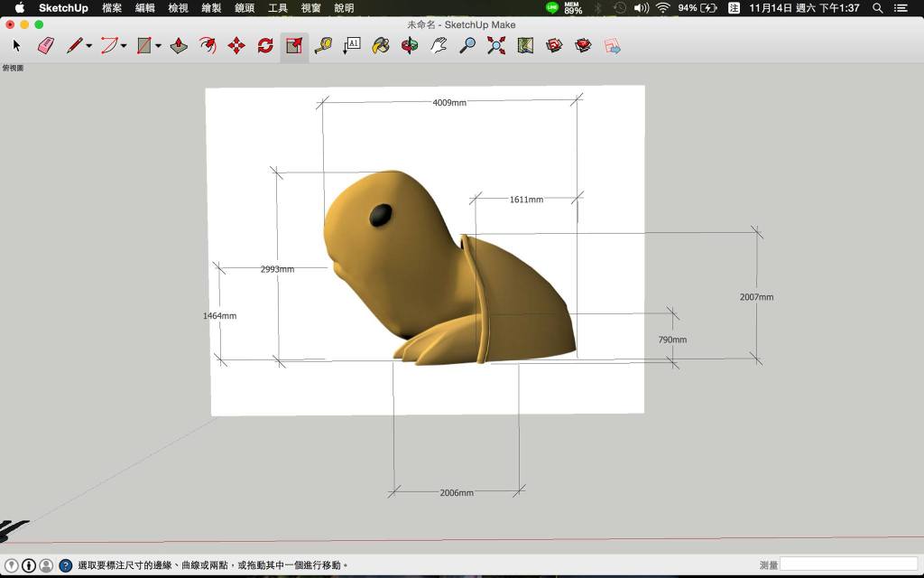Image resolution: width=924 pixels, height=578 pixels.
Task: Expand the Rectangle shape dropdown arrow
Action: tap(158, 46)
